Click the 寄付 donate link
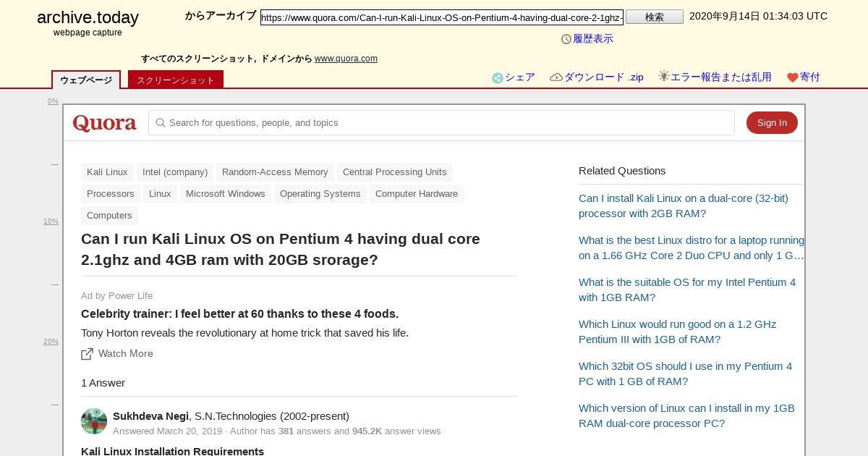868x456 pixels. pyautogui.click(x=810, y=77)
